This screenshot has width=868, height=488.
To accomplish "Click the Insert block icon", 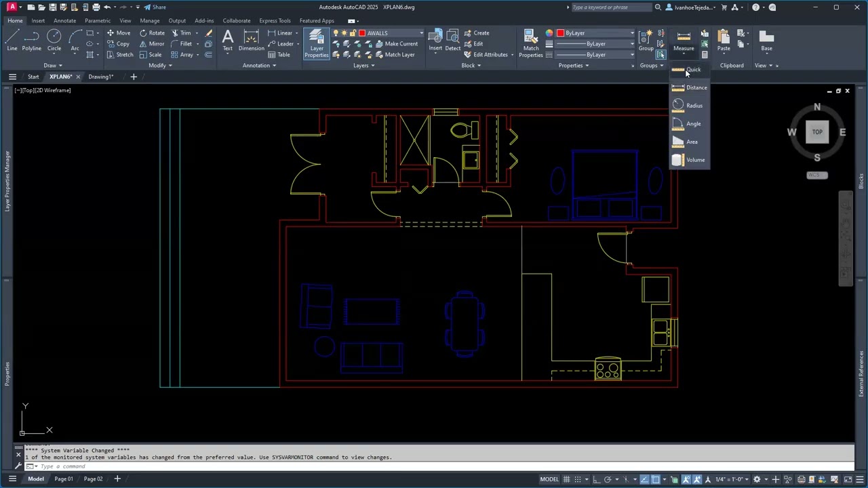I will coord(435,41).
